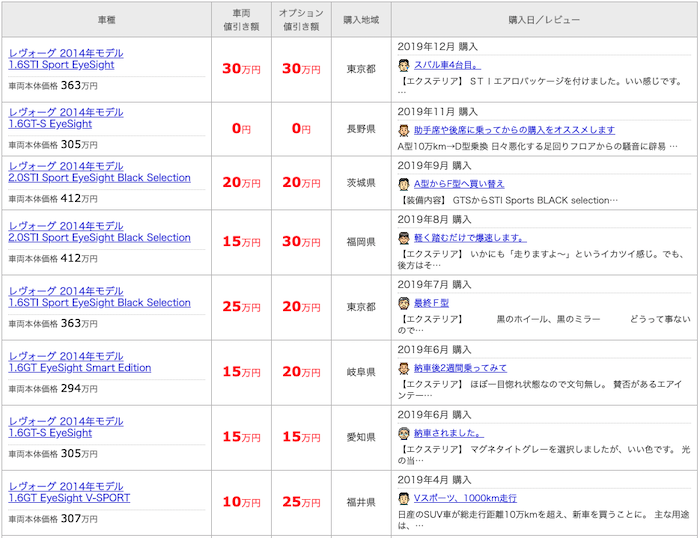Open the review titled スバル車4台目。
The image size is (700, 538).
coord(447,65)
